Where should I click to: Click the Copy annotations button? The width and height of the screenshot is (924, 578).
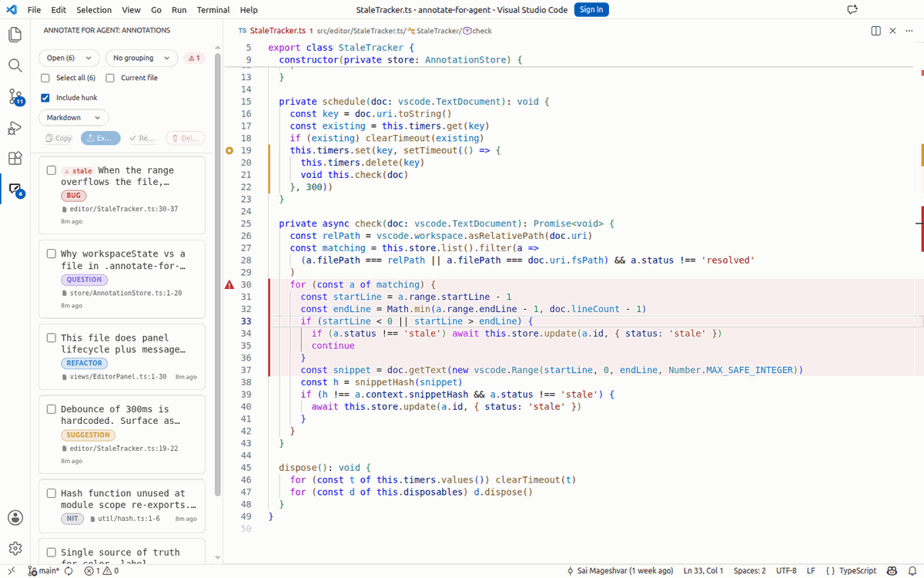[58, 139]
